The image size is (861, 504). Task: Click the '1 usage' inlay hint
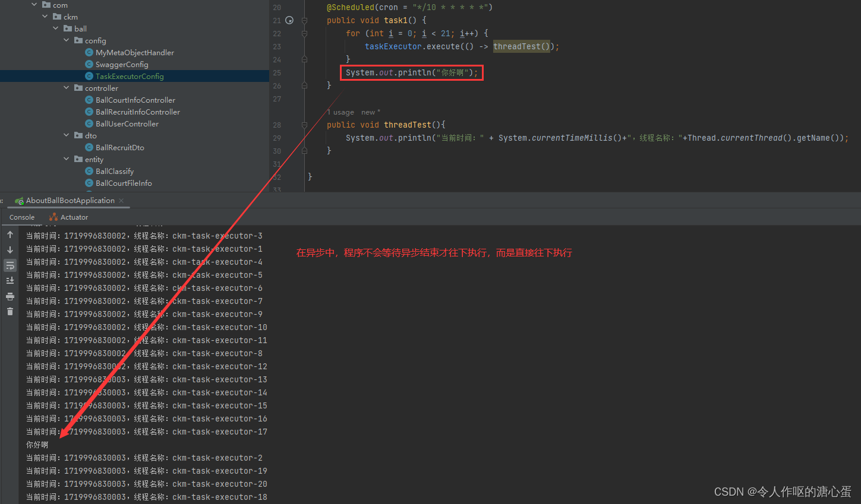click(x=341, y=112)
